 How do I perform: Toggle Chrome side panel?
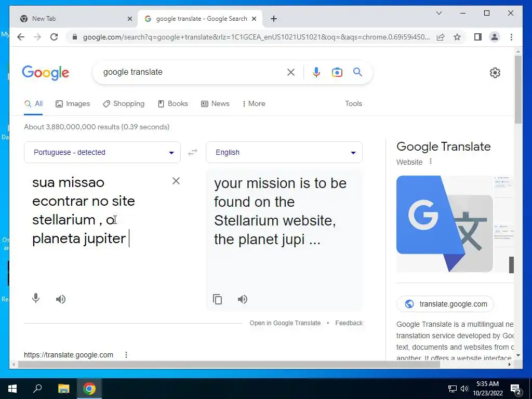[x=478, y=37]
